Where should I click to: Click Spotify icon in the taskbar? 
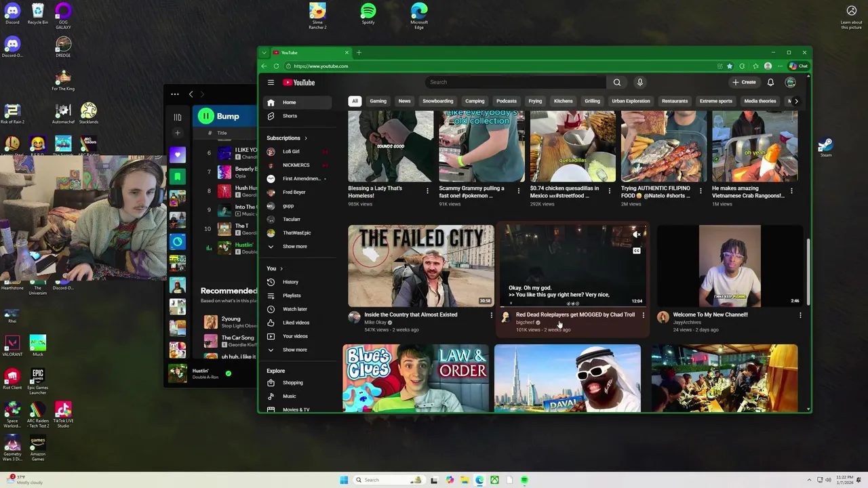pyautogui.click(x=524, y=480)
